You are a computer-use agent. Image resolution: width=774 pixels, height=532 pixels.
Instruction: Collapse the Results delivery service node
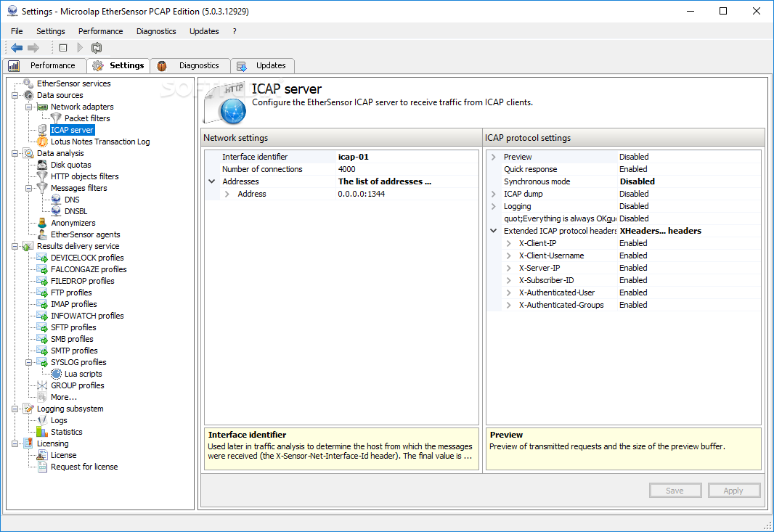click(x=15, y=246)
